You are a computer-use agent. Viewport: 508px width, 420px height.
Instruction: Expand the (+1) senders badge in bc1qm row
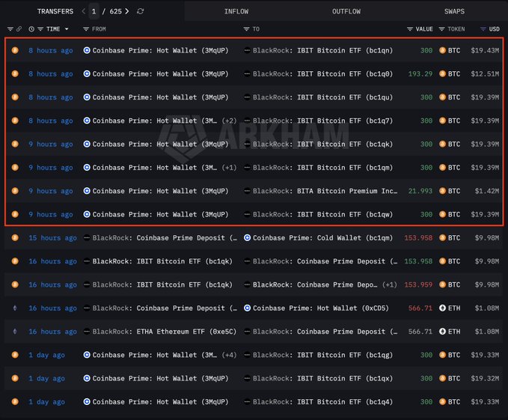coord(229,168)
